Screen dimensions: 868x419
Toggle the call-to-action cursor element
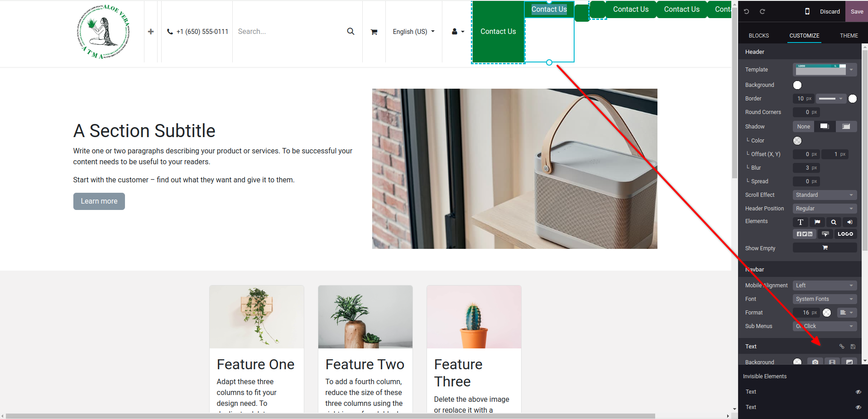tap(825, 234)
